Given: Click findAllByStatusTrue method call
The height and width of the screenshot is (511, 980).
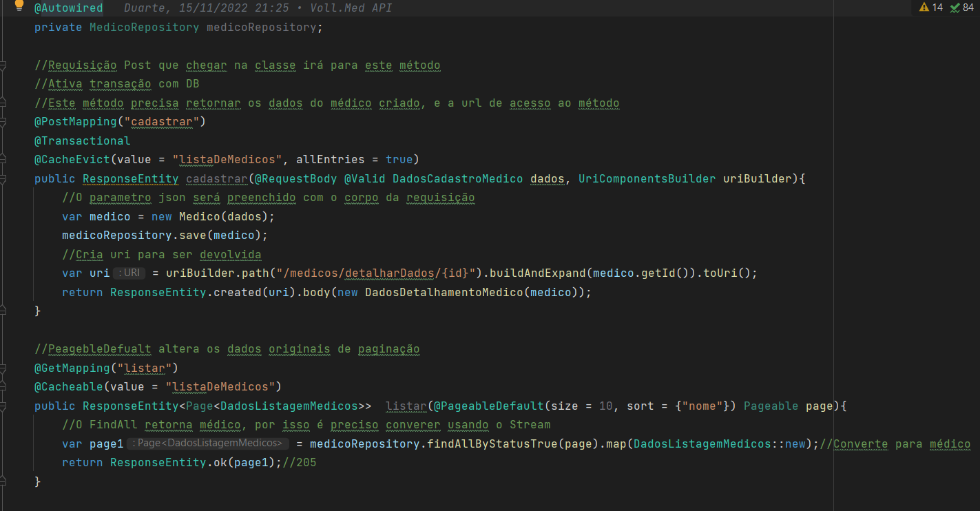Looking at the screenshot, I should tap(492, 444).
